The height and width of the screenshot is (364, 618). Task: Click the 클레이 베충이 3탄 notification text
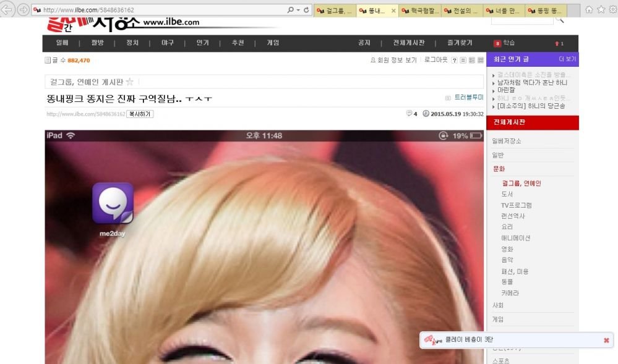tap(469, 339)
